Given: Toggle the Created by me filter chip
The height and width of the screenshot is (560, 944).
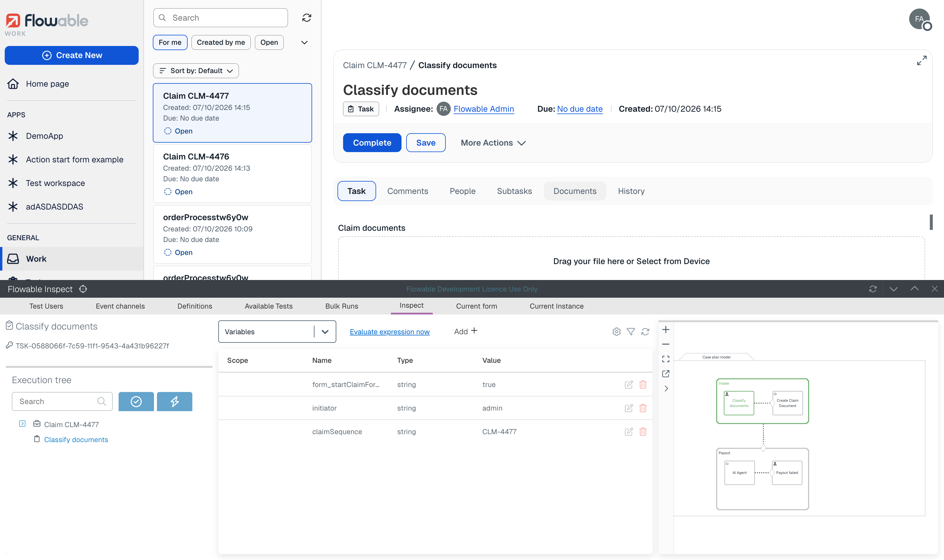Looking at the screenshot, I should click(221, 42).
